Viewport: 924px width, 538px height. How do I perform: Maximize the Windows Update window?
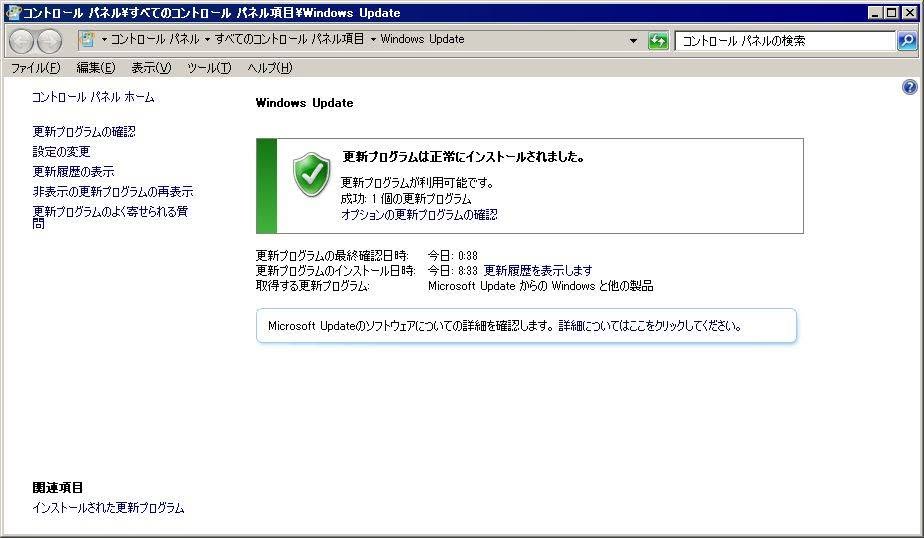[892, 12]
